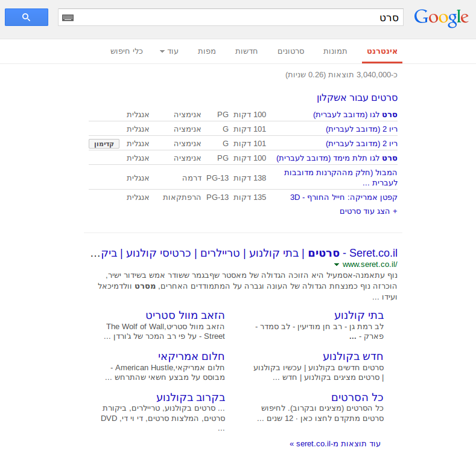476x459 pixels.
Task: Open the green arrow next to www.seret.co.il
Action: pyautogui.click(x=337, y=265)
